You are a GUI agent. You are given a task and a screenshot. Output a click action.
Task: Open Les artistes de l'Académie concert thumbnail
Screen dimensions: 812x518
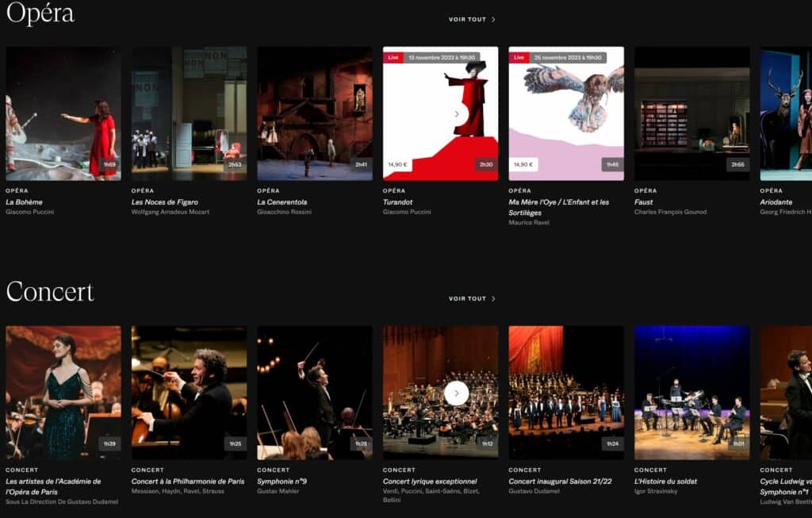[63, 393]
